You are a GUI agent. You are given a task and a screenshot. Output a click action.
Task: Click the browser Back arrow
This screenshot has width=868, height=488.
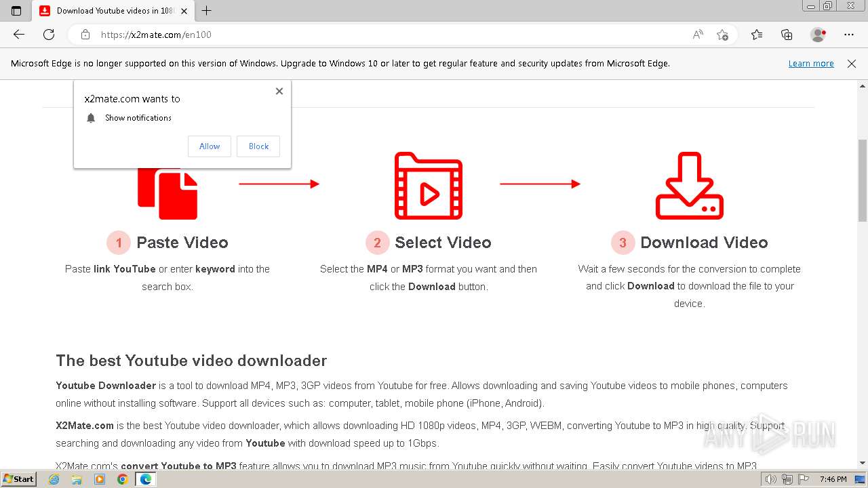coord(19,35)
